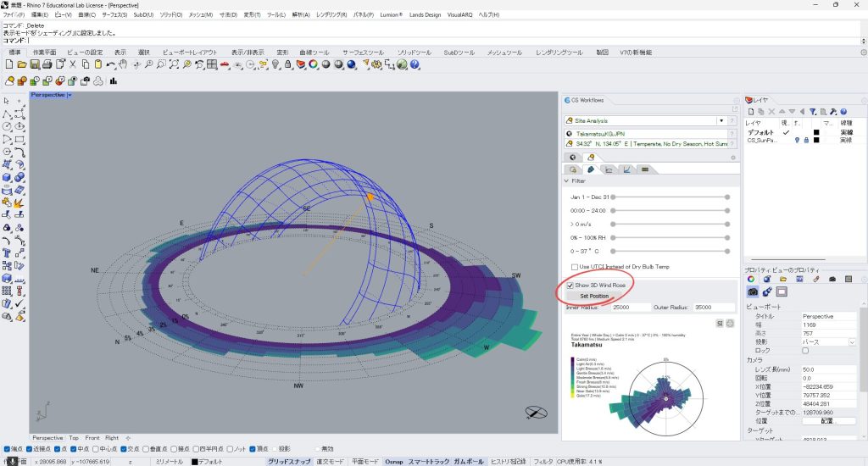This screenshot has height=466, width=868.
Task: Click the 配置... button for camera position
Action: click(x=827, y=420)
